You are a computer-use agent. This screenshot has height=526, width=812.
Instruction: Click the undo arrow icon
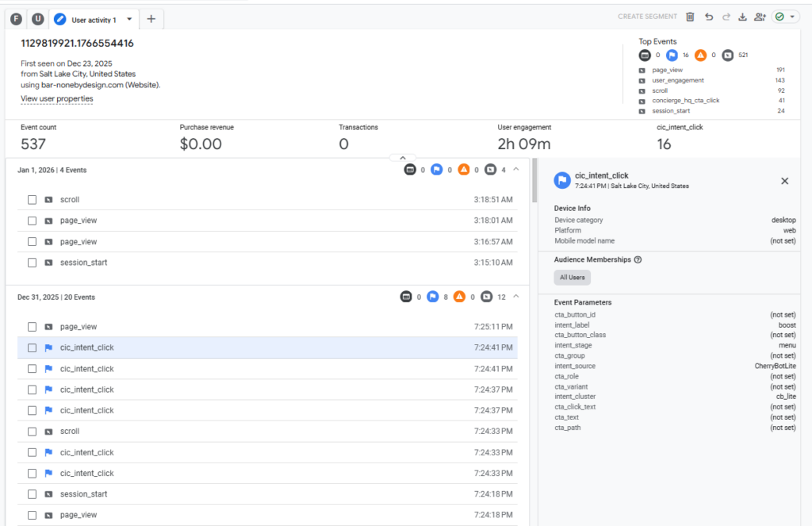708,17
